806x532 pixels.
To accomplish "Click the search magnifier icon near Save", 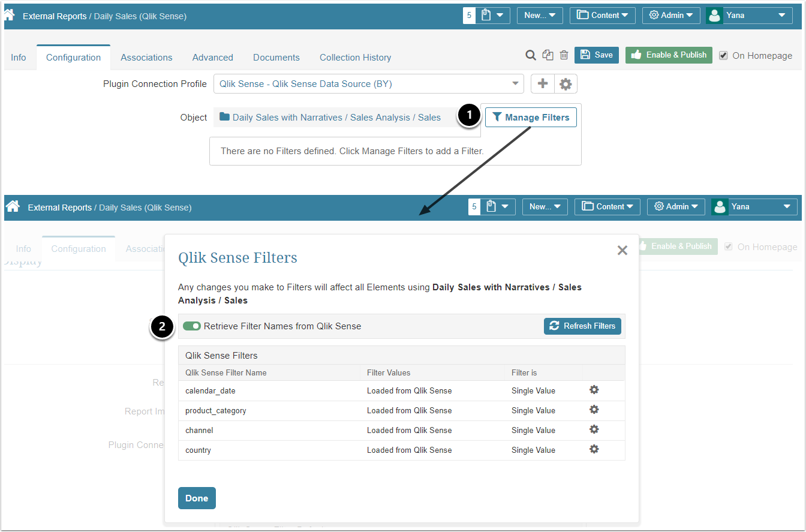I will tap(530, 55).
